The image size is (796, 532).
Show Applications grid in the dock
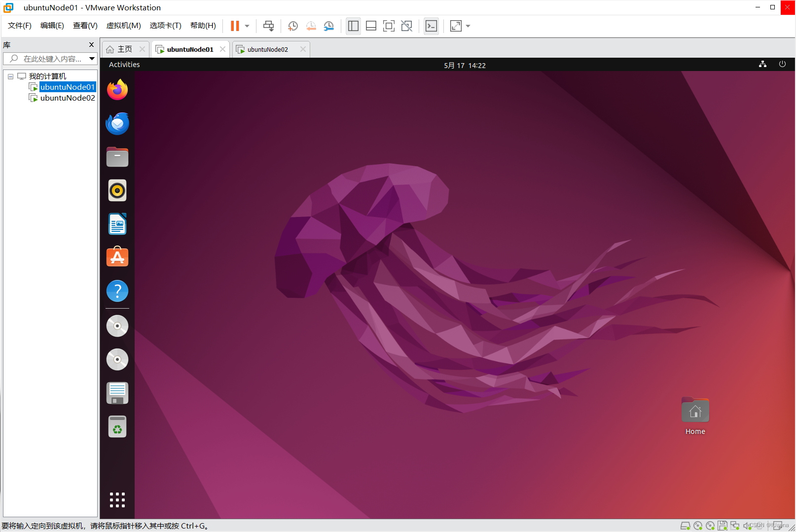coord(117,499)
